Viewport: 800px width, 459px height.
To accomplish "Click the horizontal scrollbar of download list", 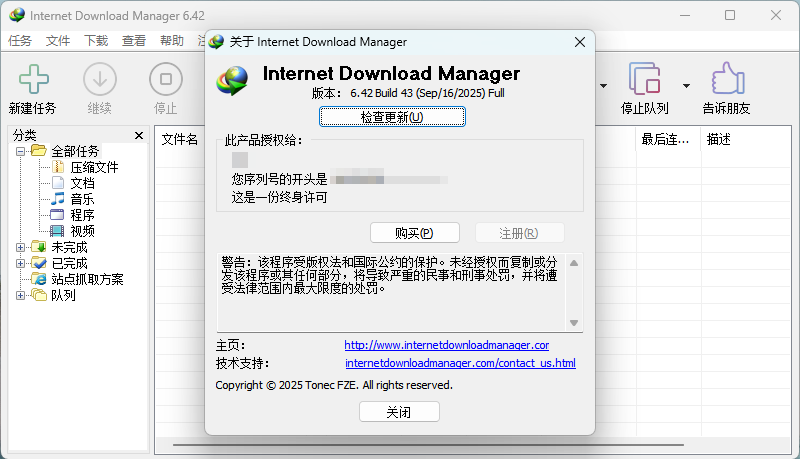I will (428, 445).
